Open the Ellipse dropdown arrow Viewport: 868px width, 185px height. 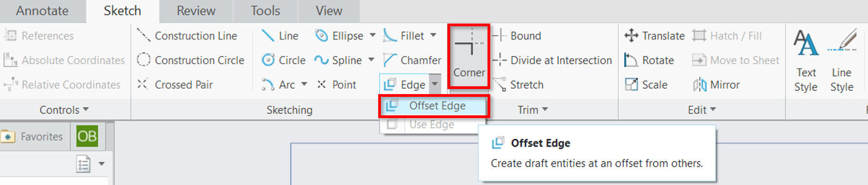tap(372, 35)
